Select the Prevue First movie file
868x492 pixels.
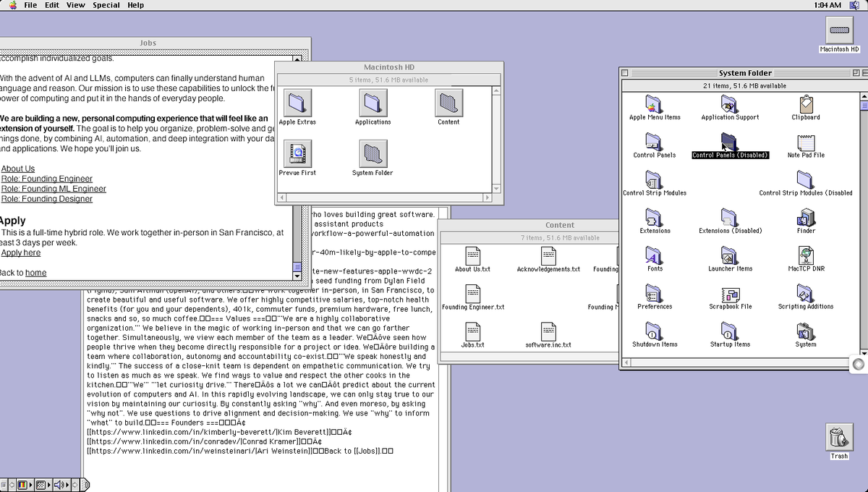coord(297,154)
